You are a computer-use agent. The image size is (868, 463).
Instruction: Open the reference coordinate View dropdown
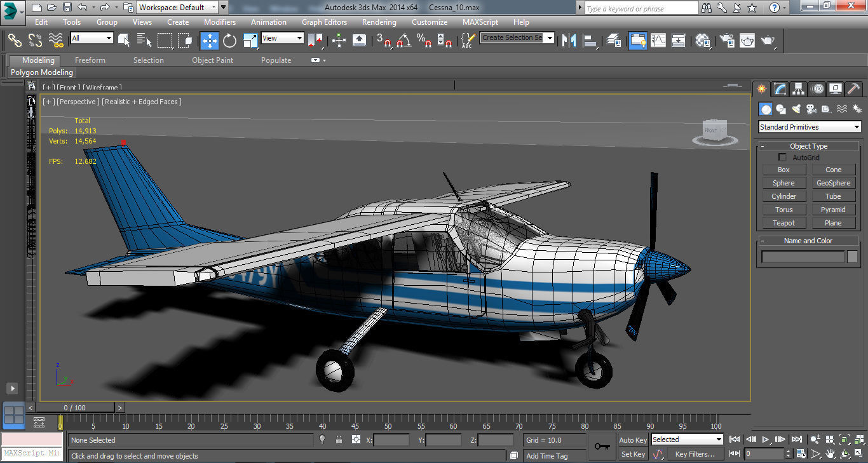point(283,38)
